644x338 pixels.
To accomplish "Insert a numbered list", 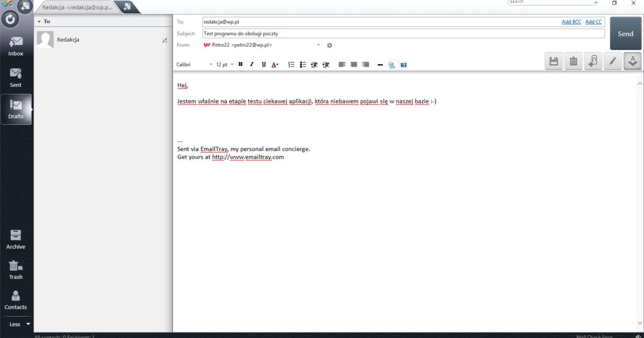I will (291, 64).
